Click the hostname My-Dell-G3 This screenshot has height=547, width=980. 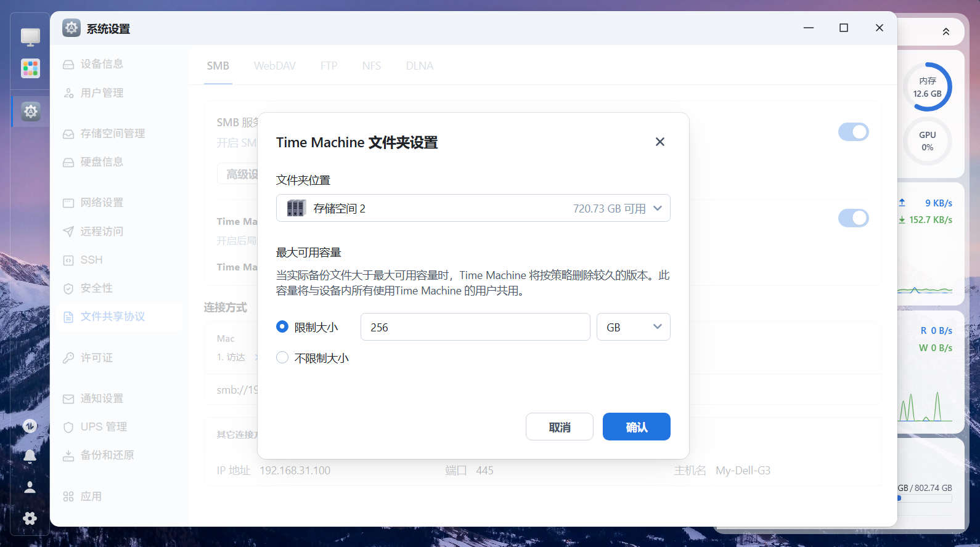pos(743,471)
